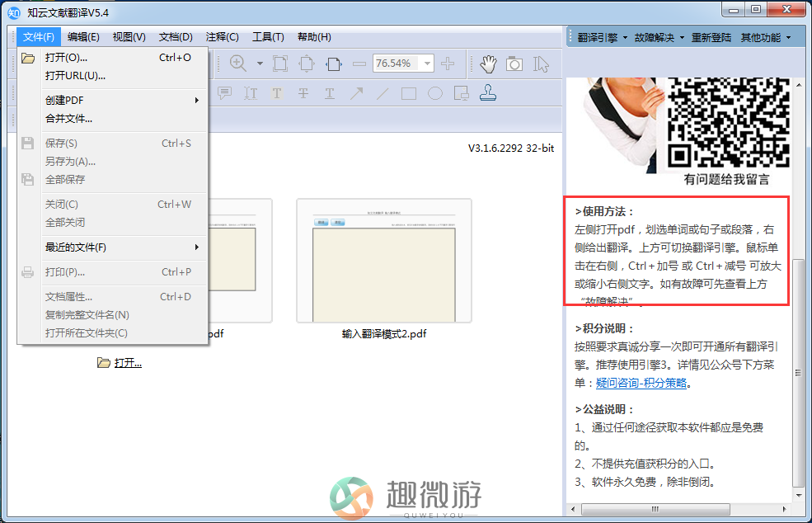Select the text box annotation tool
The width and height of the screenshot is (812, 523).
click(x=461, y=93)
